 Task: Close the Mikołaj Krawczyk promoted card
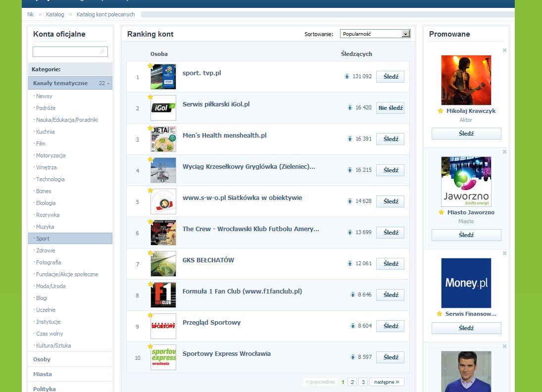pyautogui.click(x=504, y=50)
